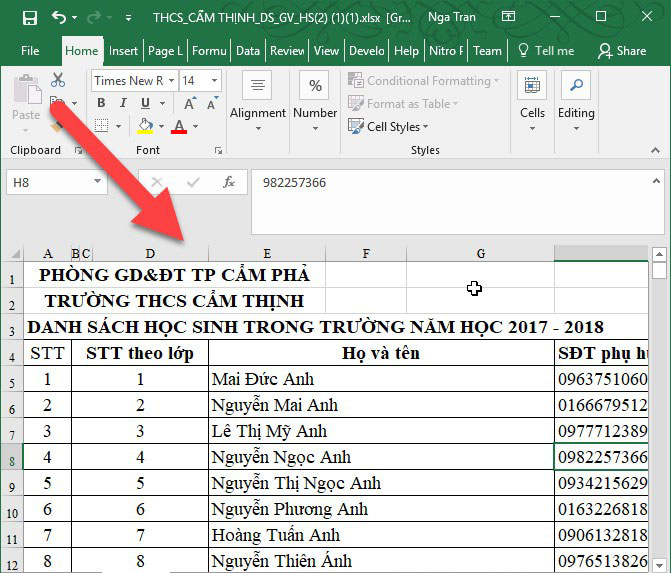Decrease font size
The width and height of the screenshot is (671, 573).
point(212,103)
